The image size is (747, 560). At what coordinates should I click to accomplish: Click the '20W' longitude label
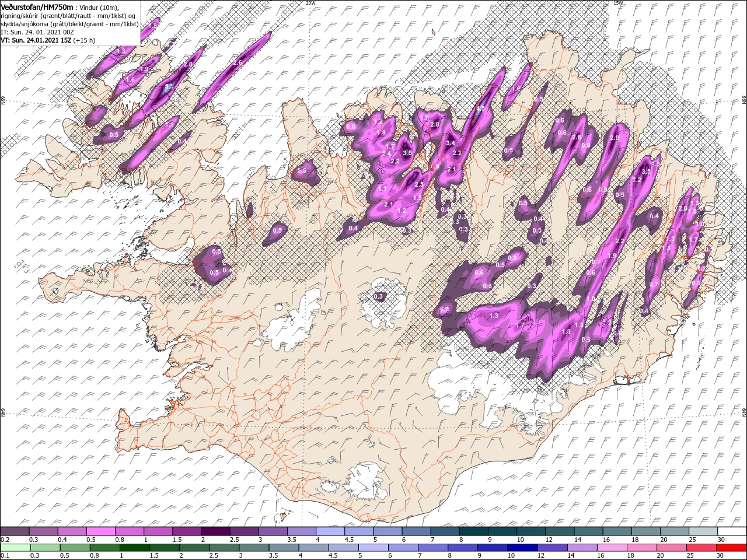[x=310, y=2]
